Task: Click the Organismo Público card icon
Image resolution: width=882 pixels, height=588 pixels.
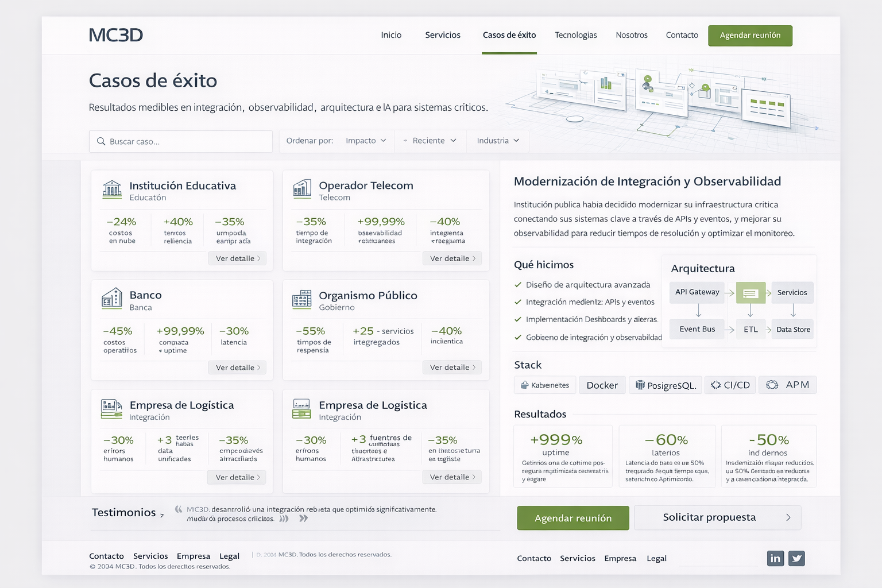Action: [302, 299]
